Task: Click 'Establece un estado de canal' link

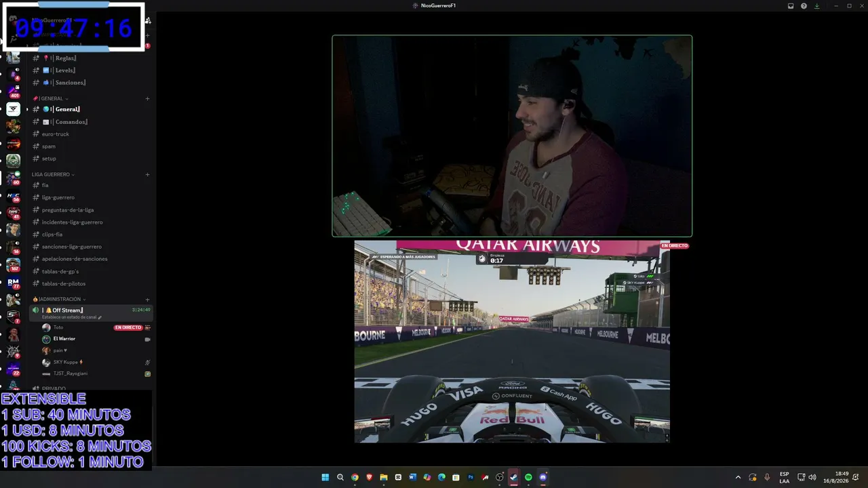Action: [71, 317]
